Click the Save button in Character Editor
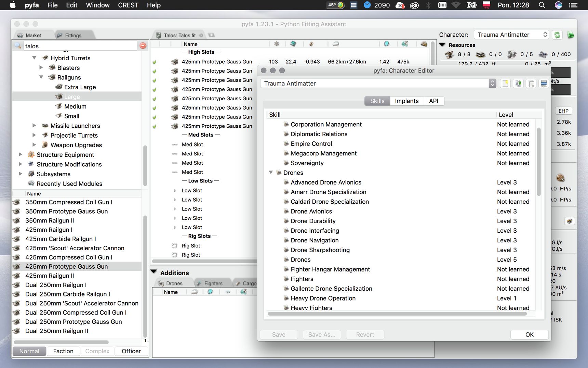 pos(279,335)
